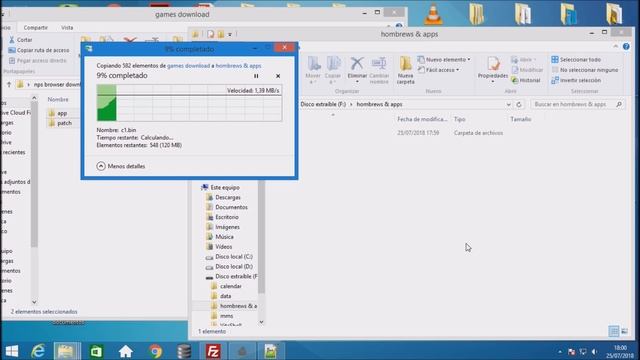Open Descargas in the navigation tree
640x360 pixels.
click(x=224, y=197)
